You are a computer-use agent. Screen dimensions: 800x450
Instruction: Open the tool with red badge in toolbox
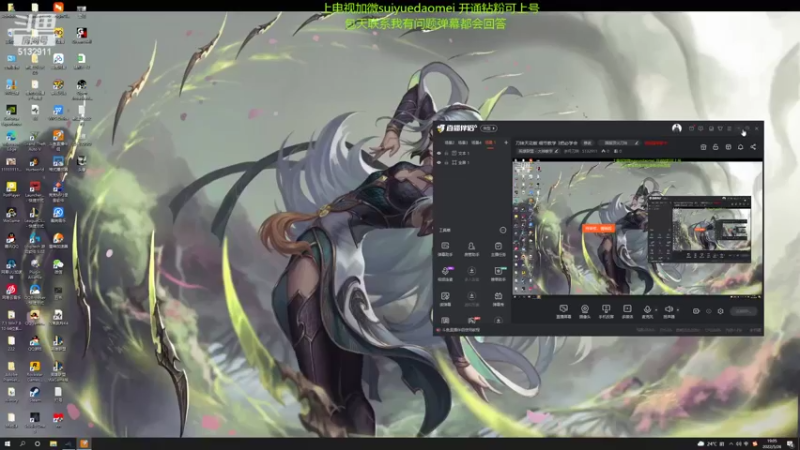click(472, 320)
